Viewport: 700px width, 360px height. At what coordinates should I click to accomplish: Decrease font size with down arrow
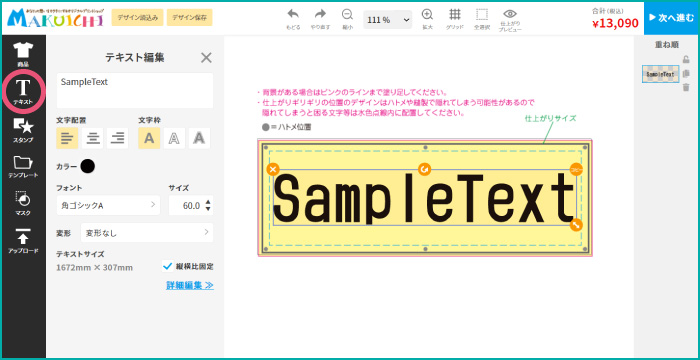[208, 209]
